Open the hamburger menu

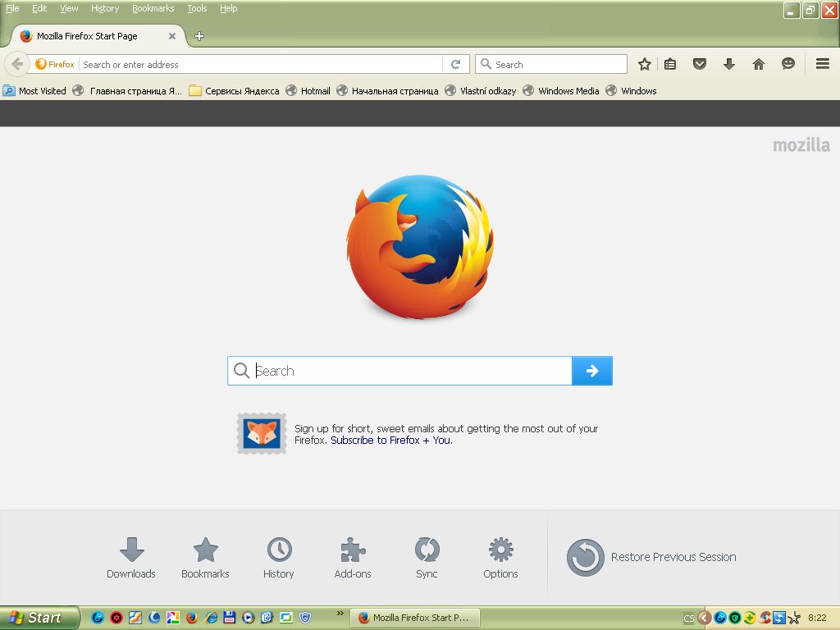tap(823, 64)
